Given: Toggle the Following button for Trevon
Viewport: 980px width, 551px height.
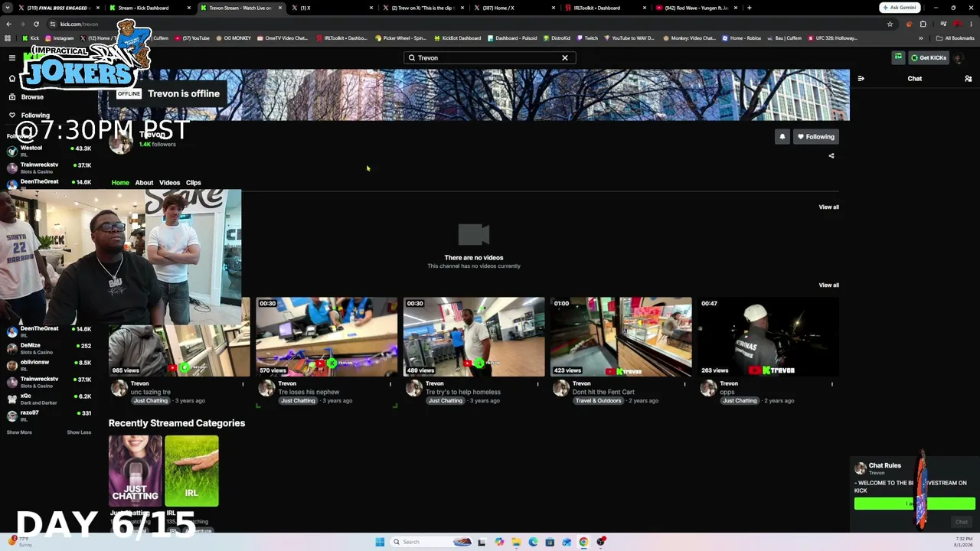Looking at the screenshot, I should (x=815, y=137).
